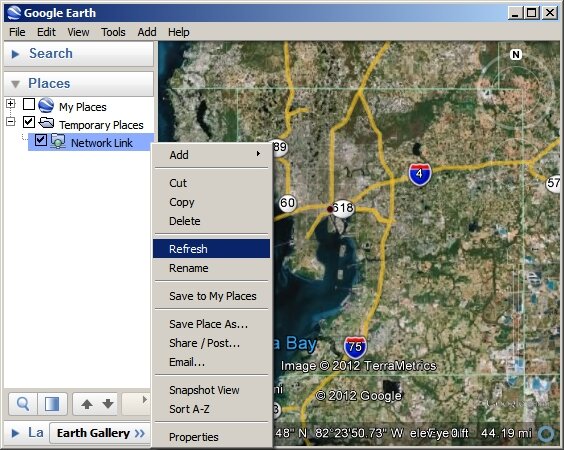The height and width of the screenshot is (450, 564).
Task: Choose Rename from context menu
Action: pos(212,268)
